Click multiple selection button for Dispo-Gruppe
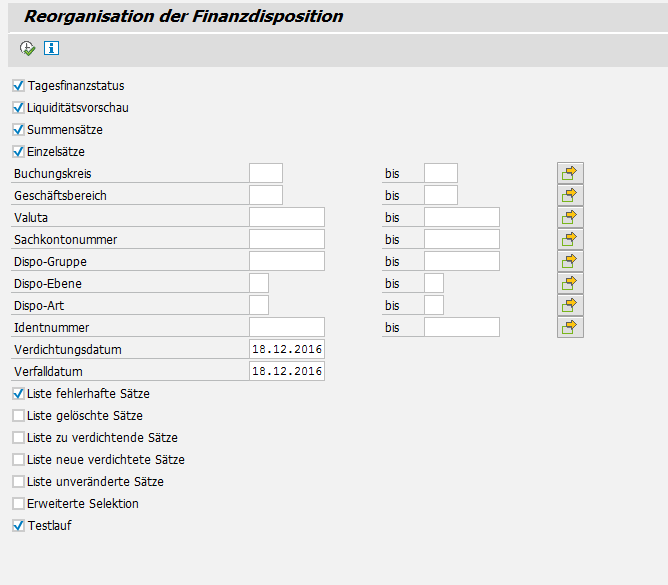Screen dimensions: 668x585 (570, 261)
